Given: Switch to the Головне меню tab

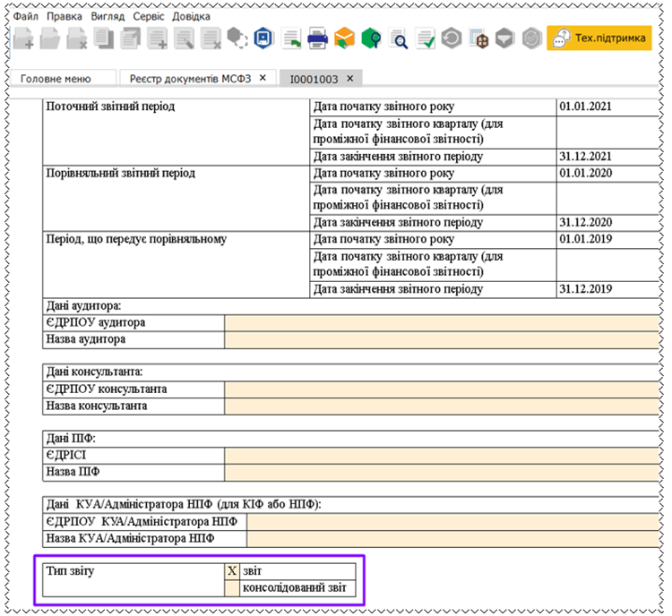Looking at the screenshot, I should [56, 79].
